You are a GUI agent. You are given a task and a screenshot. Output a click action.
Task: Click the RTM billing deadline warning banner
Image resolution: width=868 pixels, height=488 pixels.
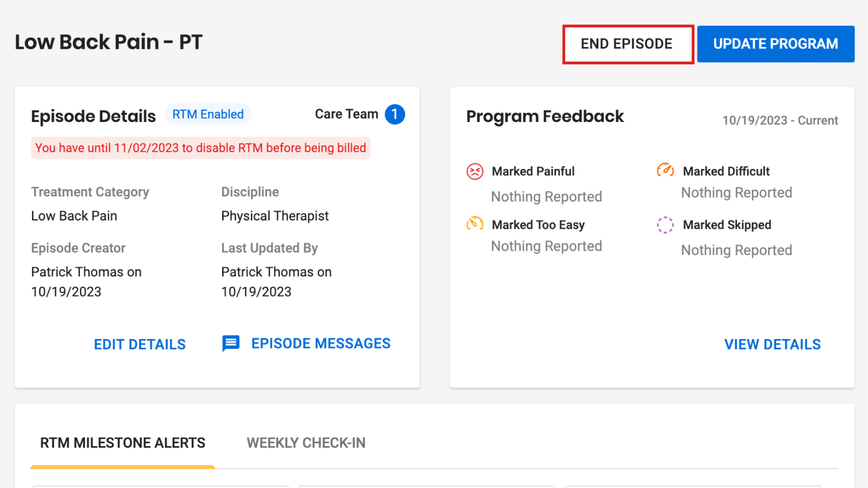[x=200, y=148]
